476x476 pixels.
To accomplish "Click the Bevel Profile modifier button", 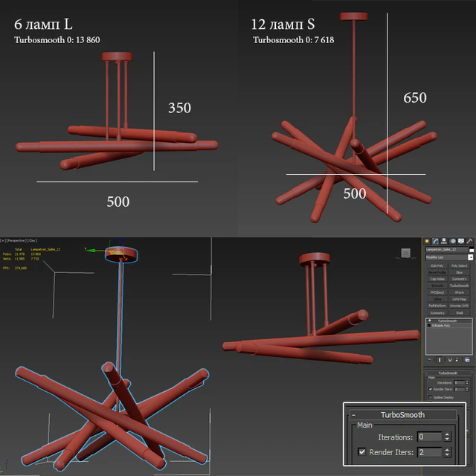I will click(x=437, y=272).
